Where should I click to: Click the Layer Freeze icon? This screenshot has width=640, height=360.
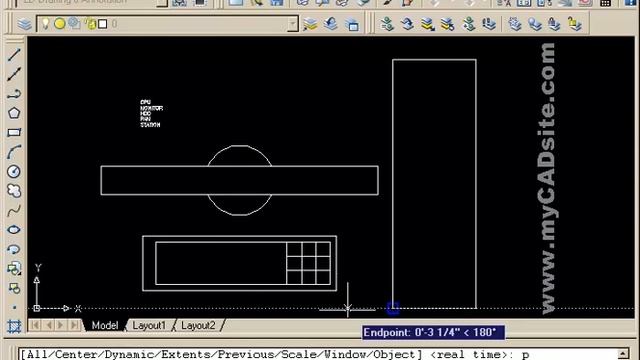[515, 24]
